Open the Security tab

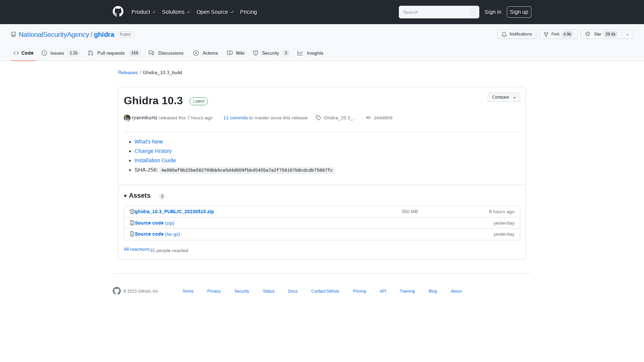[x=271, y=53]
